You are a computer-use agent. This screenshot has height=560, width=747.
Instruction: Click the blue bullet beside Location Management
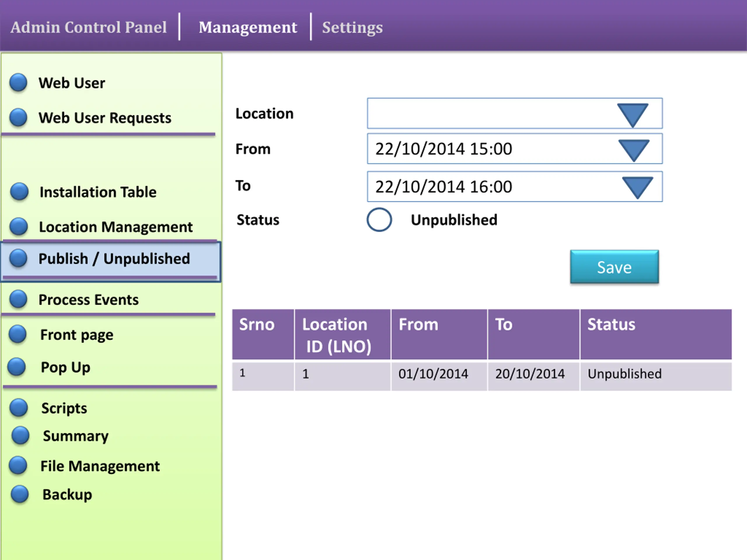[19, 227]
